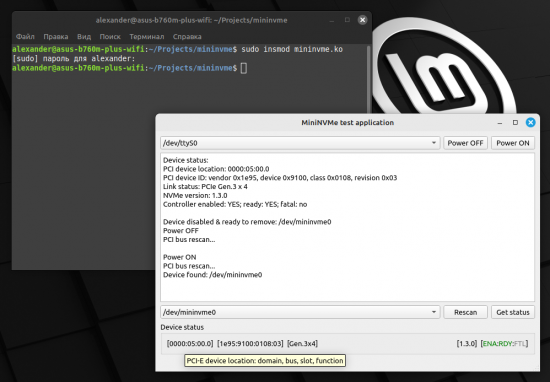The width and height of the screenshot is (550, 382).
Task: Click the [1e95:9100:0108:03] device ID label
Action: point(250,344)
